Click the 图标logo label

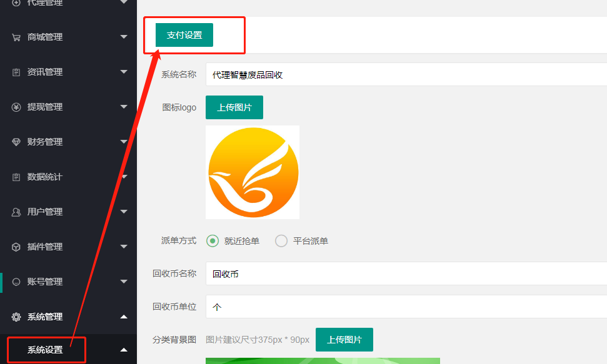coord(179,107)
